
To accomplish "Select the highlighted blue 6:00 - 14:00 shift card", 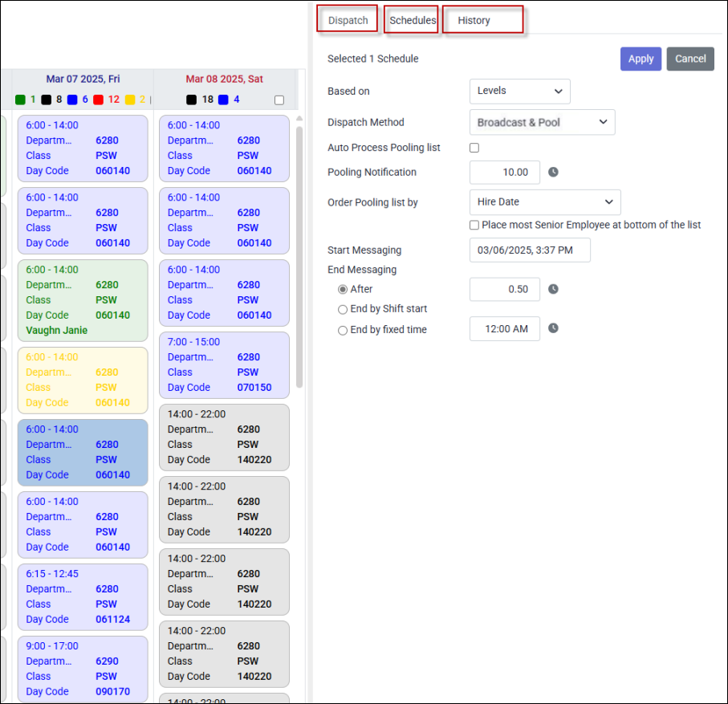I will coord(83,453).
